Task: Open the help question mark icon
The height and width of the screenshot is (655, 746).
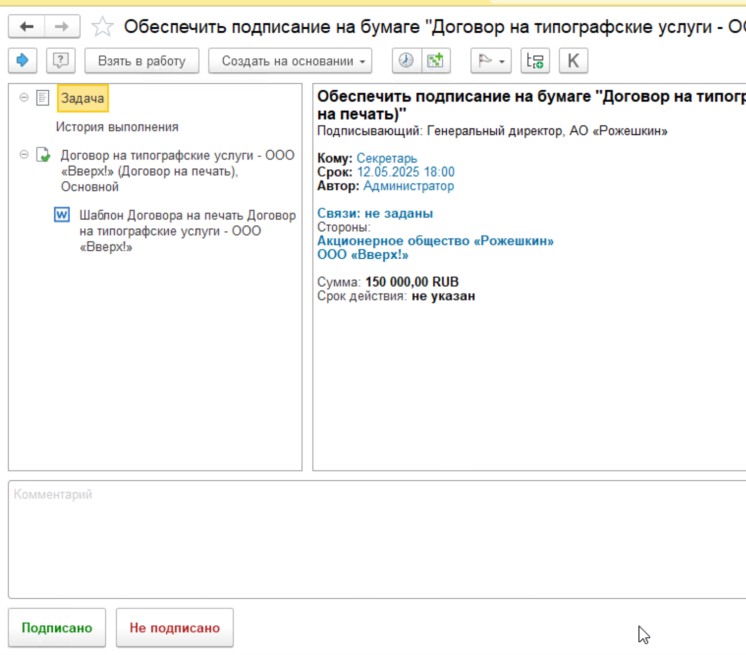Action: point(61,61)
